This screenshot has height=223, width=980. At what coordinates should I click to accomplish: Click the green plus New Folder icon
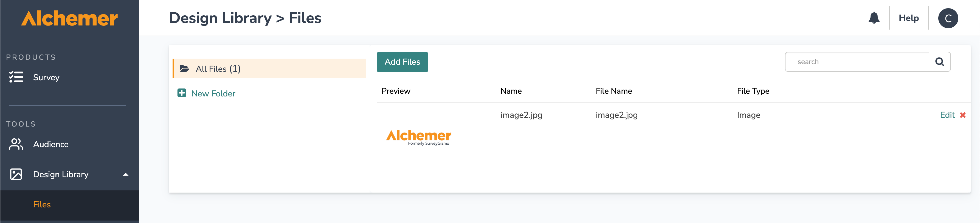[182, 93]
